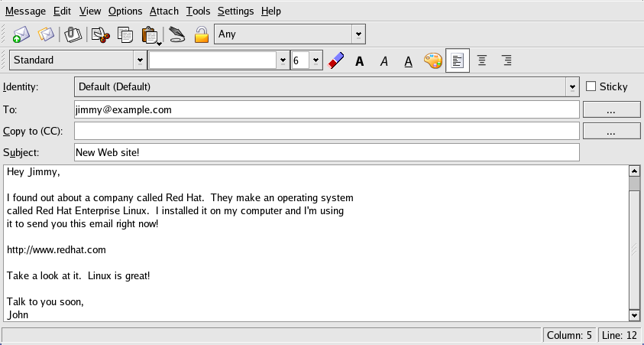This screenshot has height=345, width=644.
Task: Click the eraser reset-font icon
Action: [x=335, y=60]
